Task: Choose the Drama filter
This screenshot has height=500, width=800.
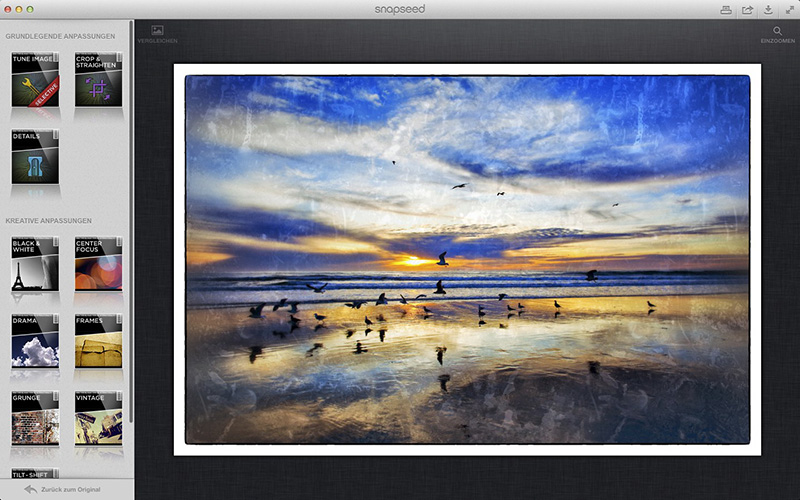Action: coord(35,341)
